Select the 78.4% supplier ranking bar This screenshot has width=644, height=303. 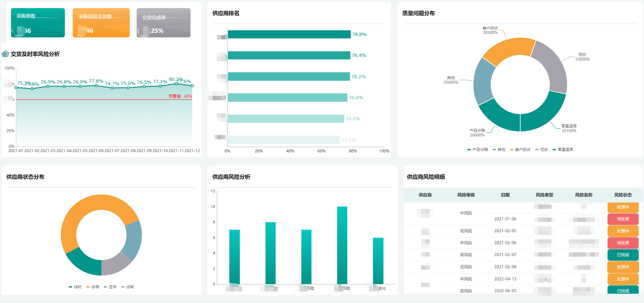289,55
